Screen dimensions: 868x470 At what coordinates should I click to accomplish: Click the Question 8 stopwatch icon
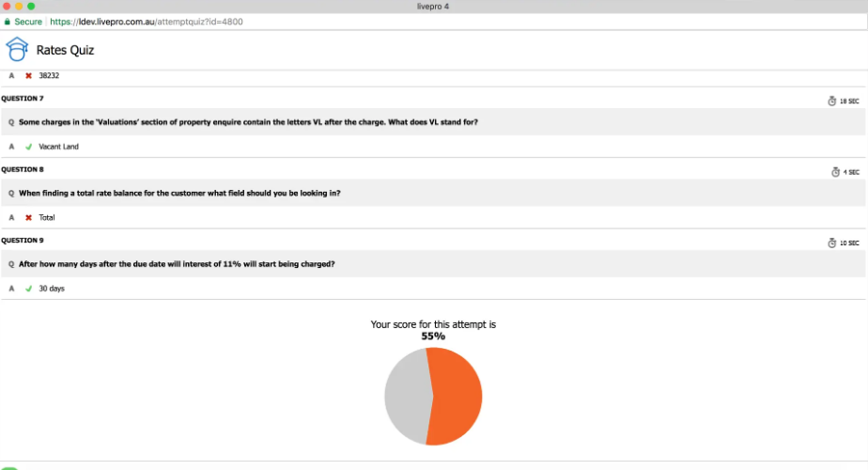point(835,172)
